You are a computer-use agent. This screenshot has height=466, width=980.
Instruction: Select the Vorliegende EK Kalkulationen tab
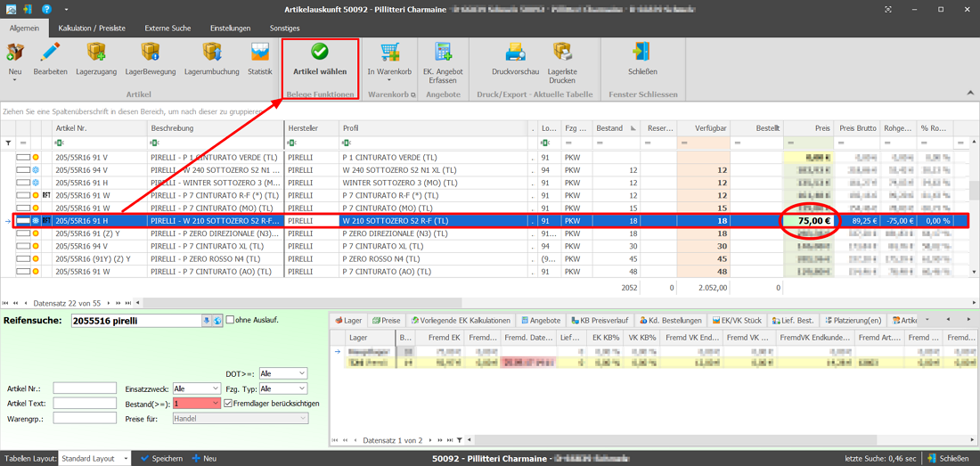click(x=461, y=321)
